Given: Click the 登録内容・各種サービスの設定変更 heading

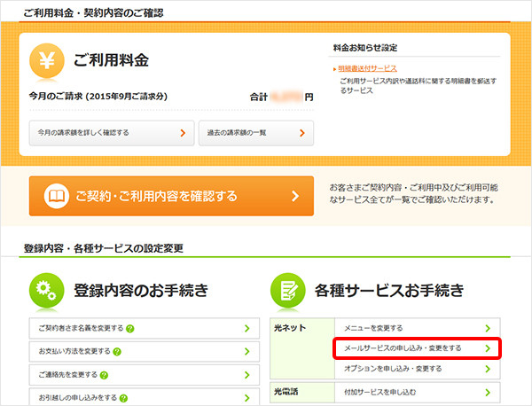Looking at the screenshot, I should (x=104, y=248).
